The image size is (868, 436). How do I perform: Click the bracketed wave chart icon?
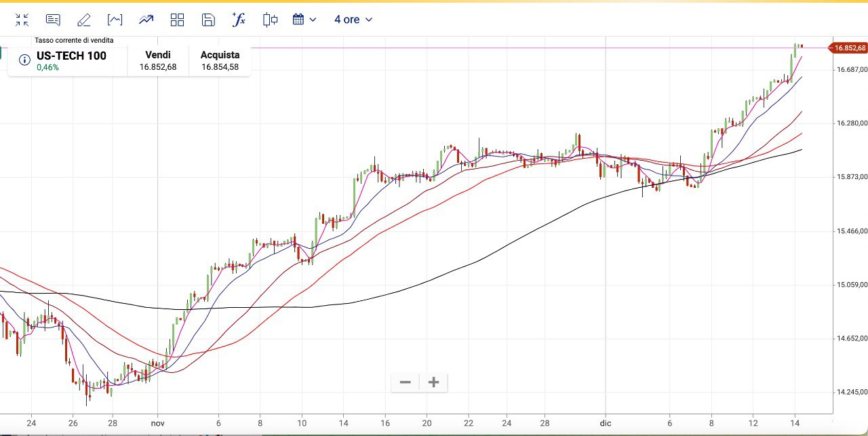[115, 20]
